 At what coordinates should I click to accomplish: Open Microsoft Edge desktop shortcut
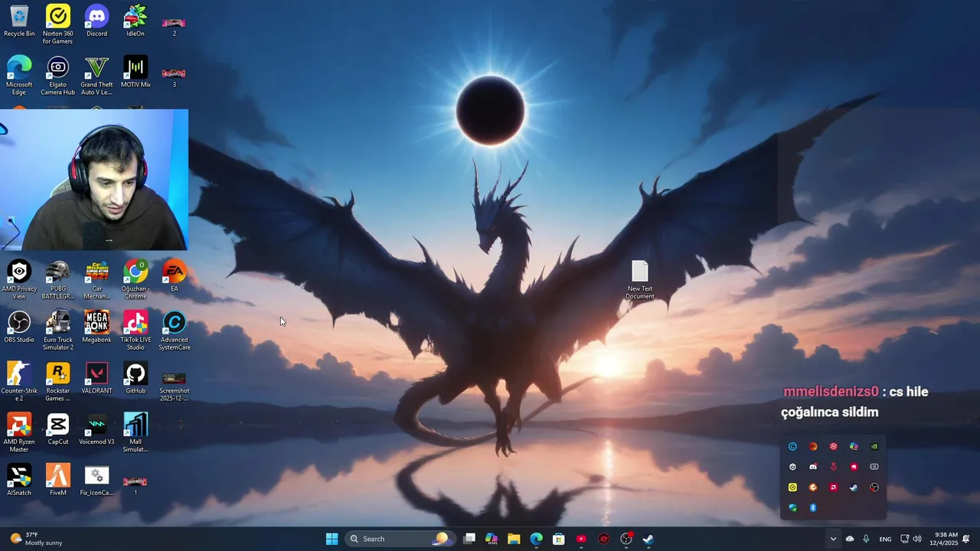click(19, 76)
